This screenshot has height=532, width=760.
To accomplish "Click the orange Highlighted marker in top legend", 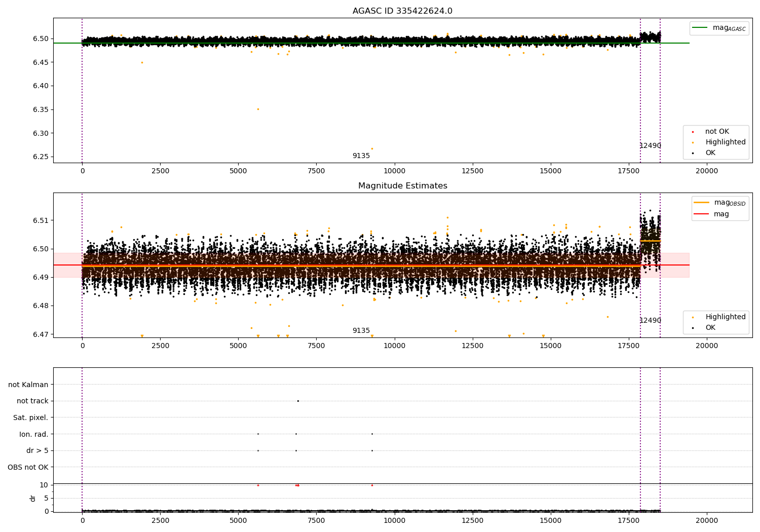I will click(x=693, y=142).
